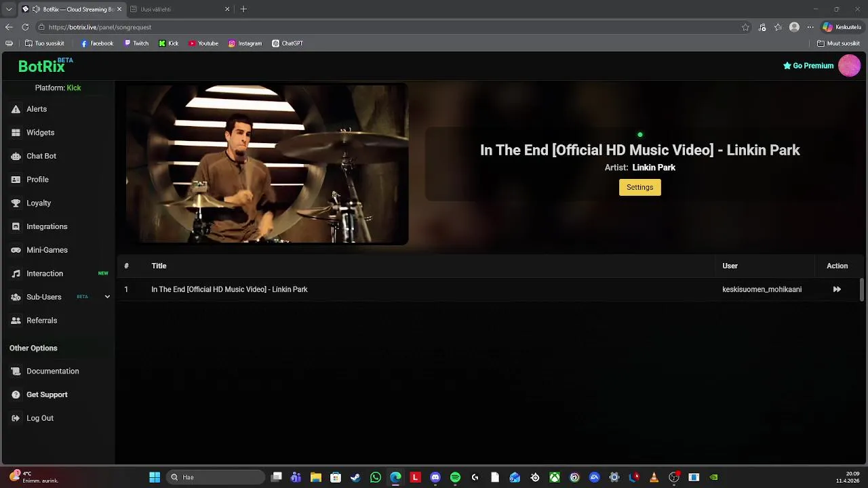The image size is (868, 488).
Task: Click the Action column header
Action: (x=837, y=266)
